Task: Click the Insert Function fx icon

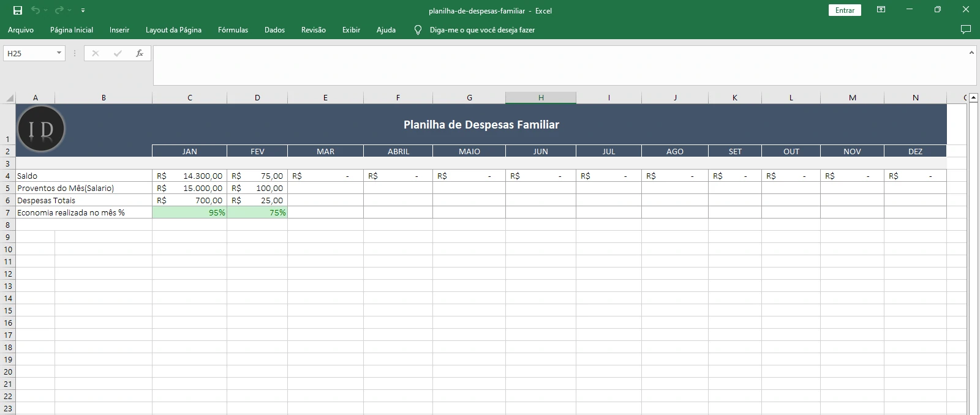Action: (140, 53)
